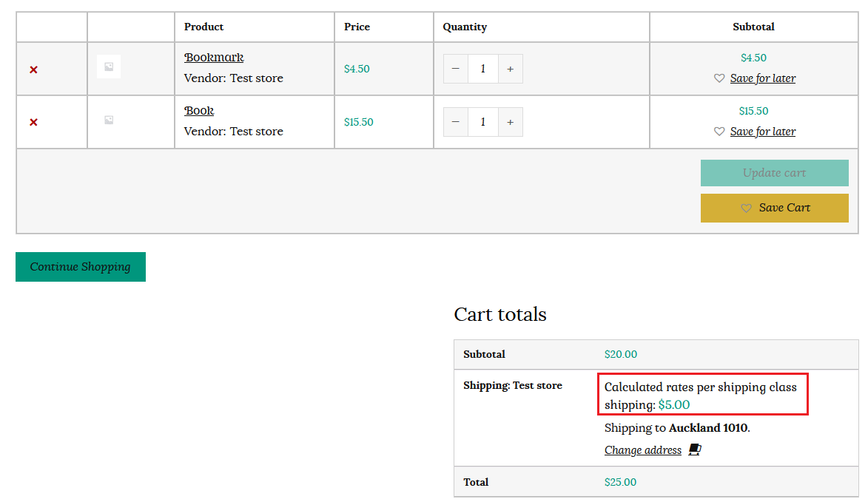The image size is (868, 502).
Task: Click 'Vendor: Test store' under Bookmark
Action: 234,78
